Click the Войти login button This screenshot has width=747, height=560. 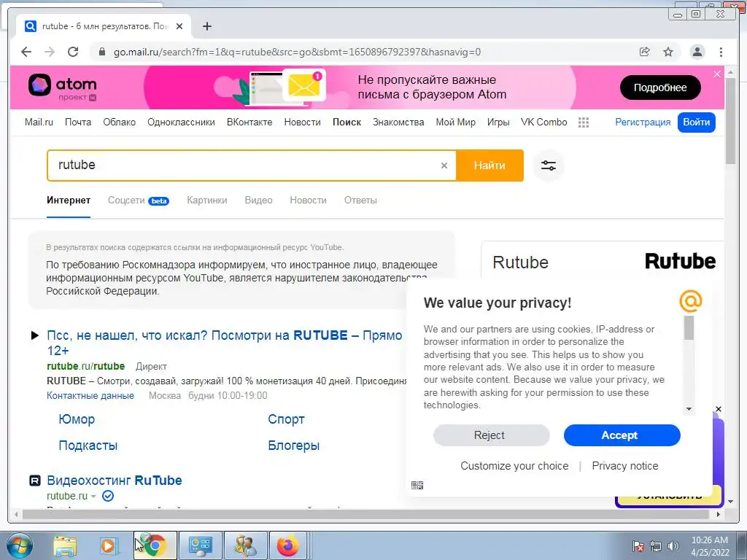697,122
